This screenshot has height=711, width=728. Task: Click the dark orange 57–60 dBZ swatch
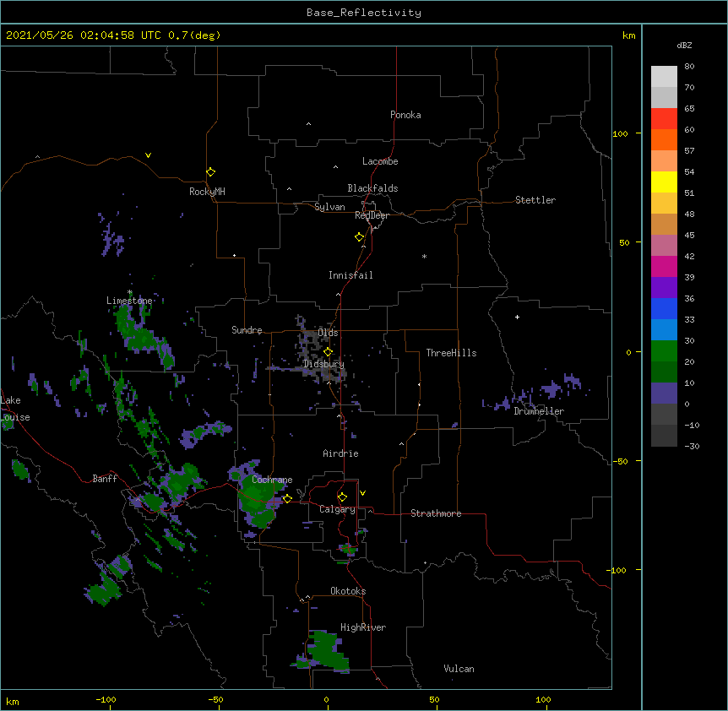(x=664, y=139)
